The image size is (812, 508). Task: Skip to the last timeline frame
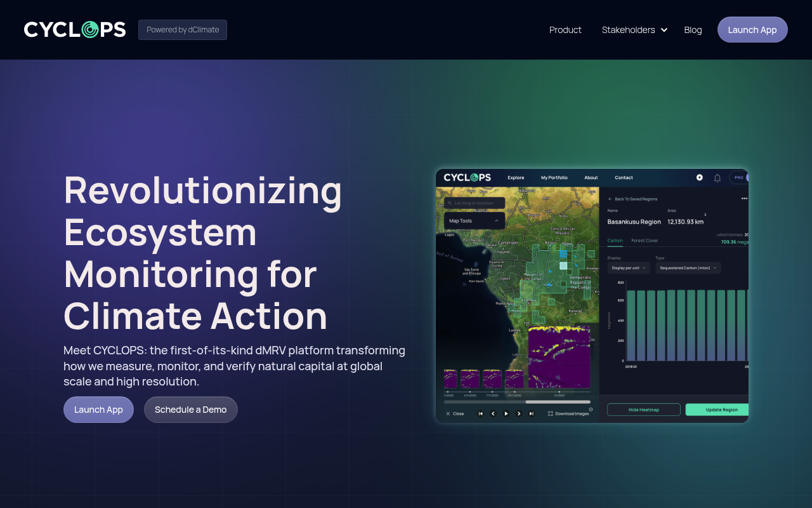click(x=531, y=413)
